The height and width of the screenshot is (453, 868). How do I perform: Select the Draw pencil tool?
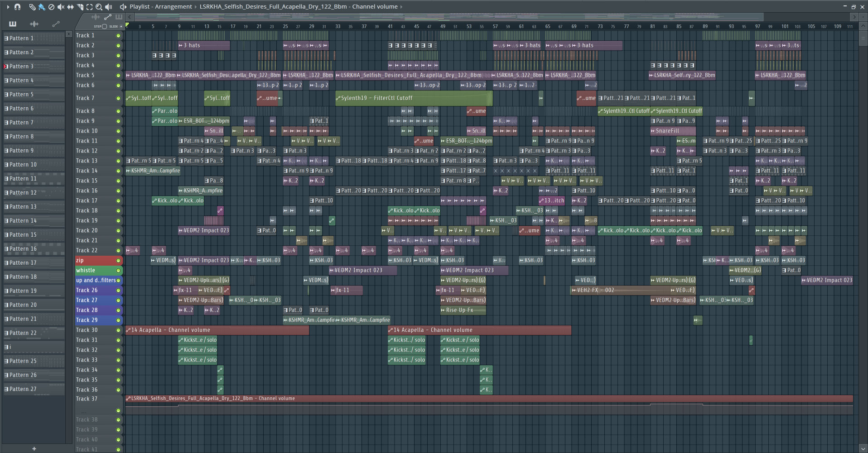tap(32, 7)
